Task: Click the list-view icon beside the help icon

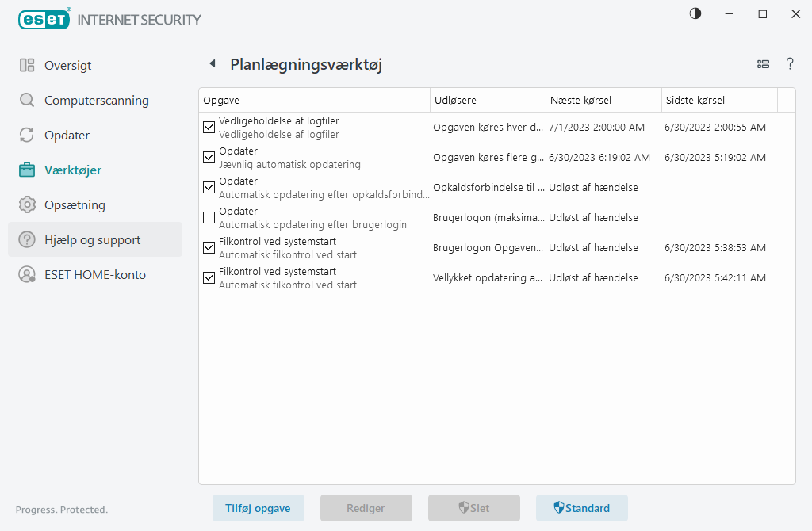Action: tap(763, 64)
